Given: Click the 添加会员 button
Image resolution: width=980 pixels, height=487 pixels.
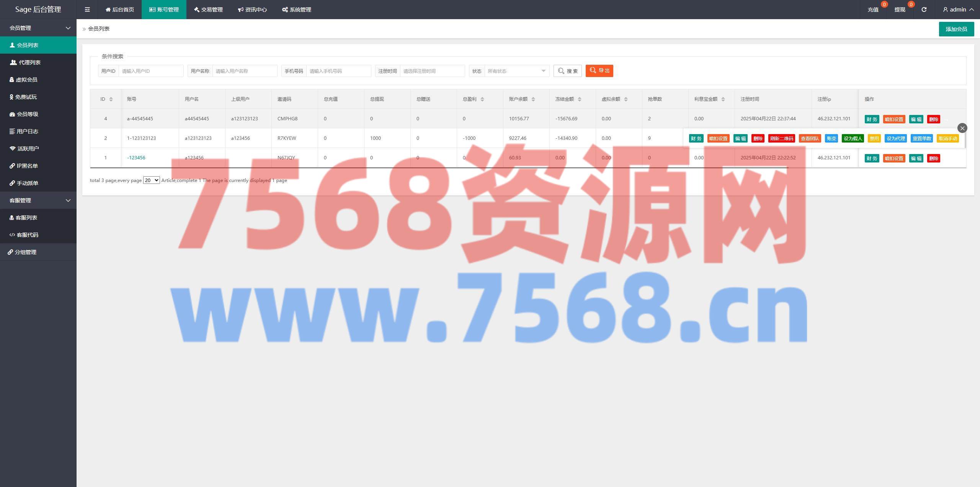Looking at the screenshot, I should click(956, 29).
